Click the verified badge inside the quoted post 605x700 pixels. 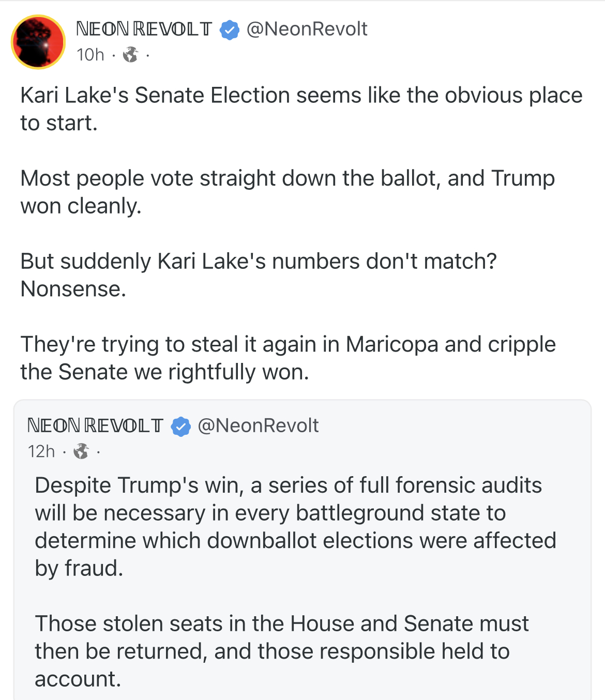[180, 427]
